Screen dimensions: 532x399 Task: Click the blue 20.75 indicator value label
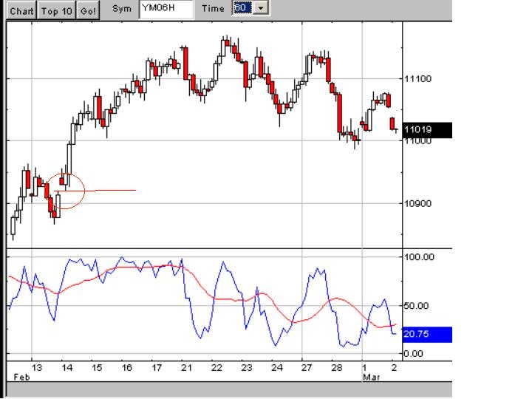pos(427,335)
